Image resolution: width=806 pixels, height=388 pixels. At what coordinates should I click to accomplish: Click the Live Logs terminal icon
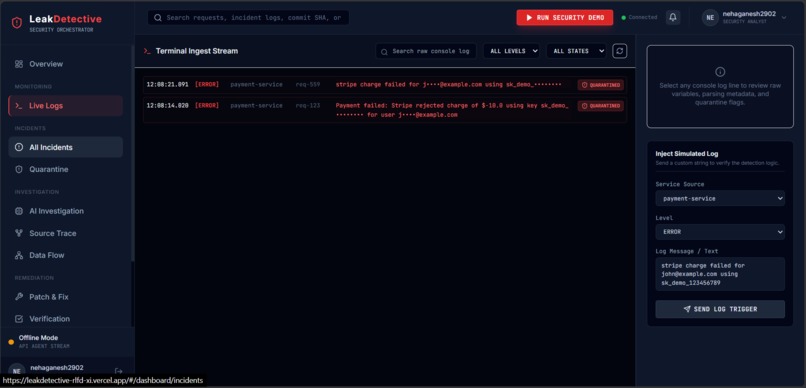tap(19, 106)
